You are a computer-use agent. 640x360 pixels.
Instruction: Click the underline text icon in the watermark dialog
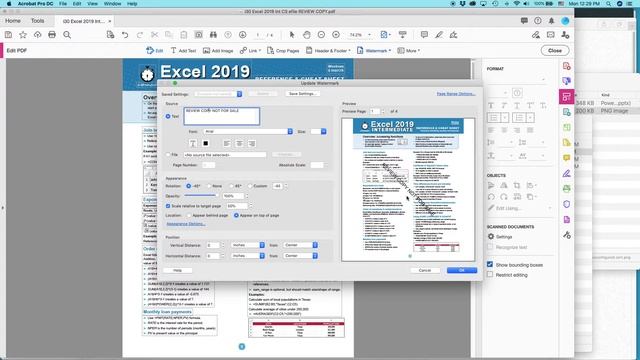(193, 143)
